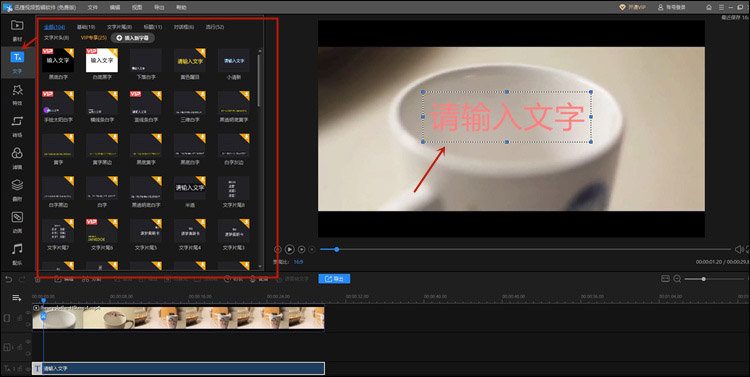Toggle lock on picture-in-picture track
Viewport: 750px width, 377px height.
coord(20,347)
